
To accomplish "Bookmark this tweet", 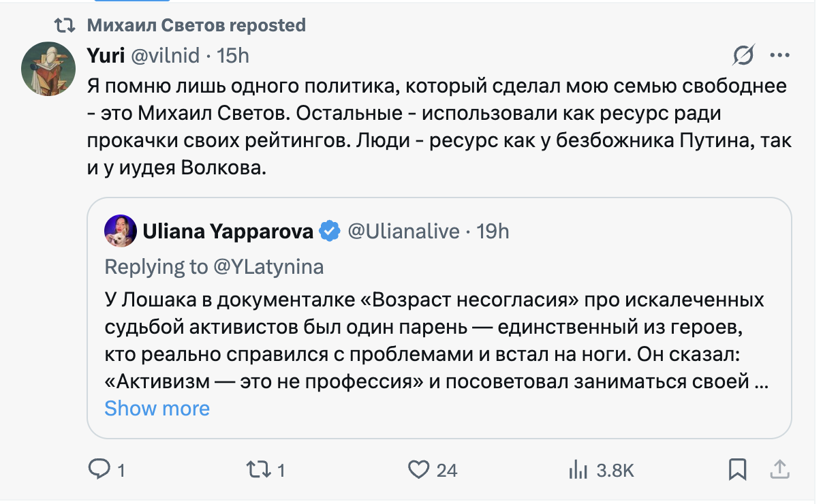I will point(738,469).
